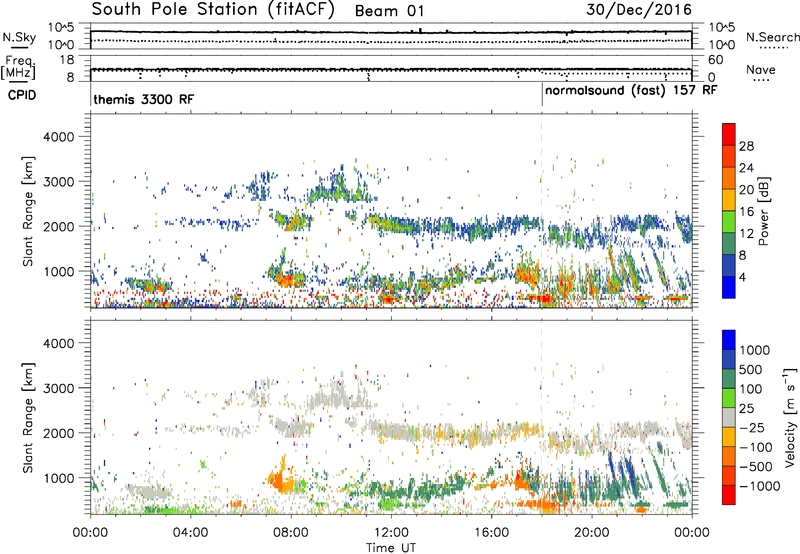Viewport: 800px width, 554px height.
Task: Click the 'themis 3300 RF' CPID text
Action: 143,99
